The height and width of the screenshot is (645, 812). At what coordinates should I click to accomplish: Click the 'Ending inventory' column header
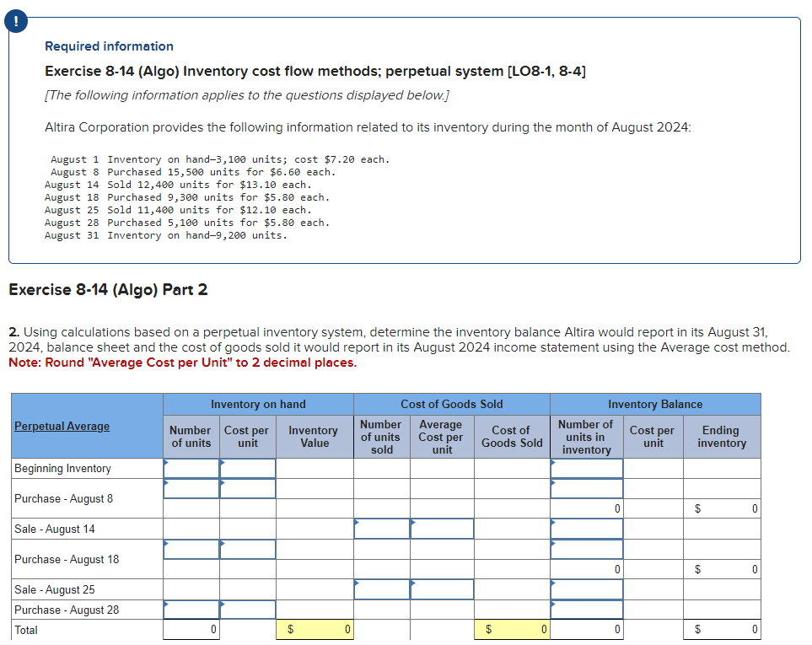click(722, 437)
